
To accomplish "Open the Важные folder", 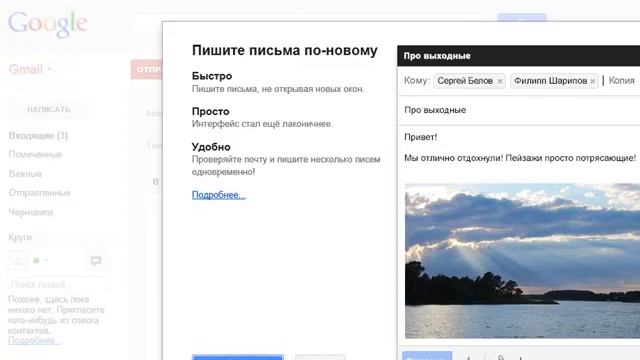I will [x=25, y=174].
